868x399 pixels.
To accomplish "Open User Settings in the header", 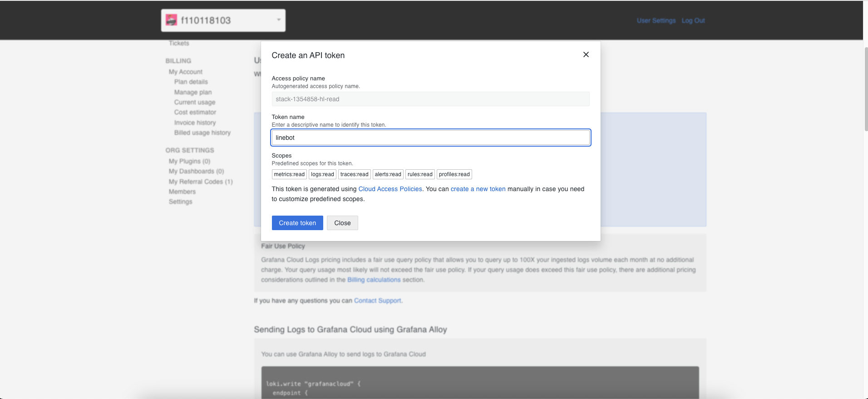I will point(656,20).
